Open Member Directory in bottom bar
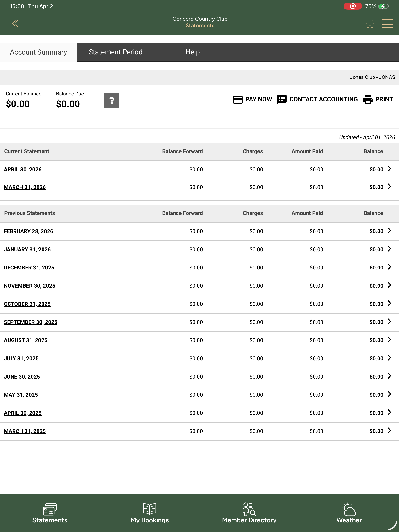 pos(249,513)
